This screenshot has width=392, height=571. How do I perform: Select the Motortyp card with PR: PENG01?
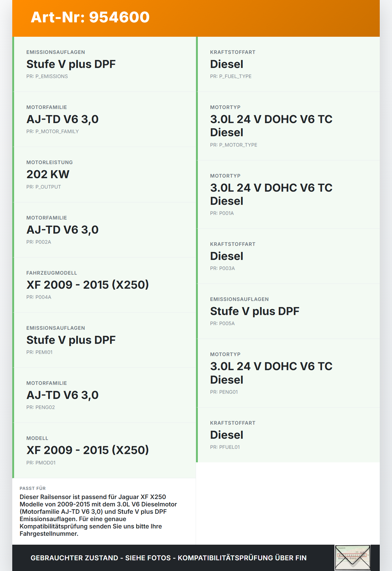288,373
